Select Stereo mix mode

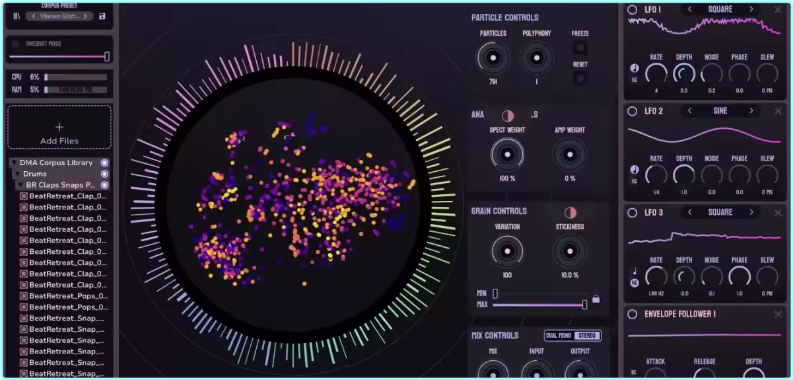587,335
